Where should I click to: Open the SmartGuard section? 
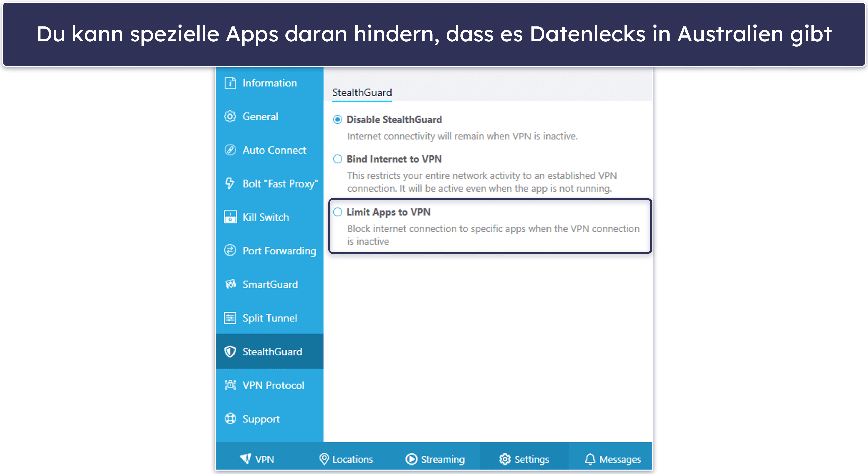click(270, 284)
